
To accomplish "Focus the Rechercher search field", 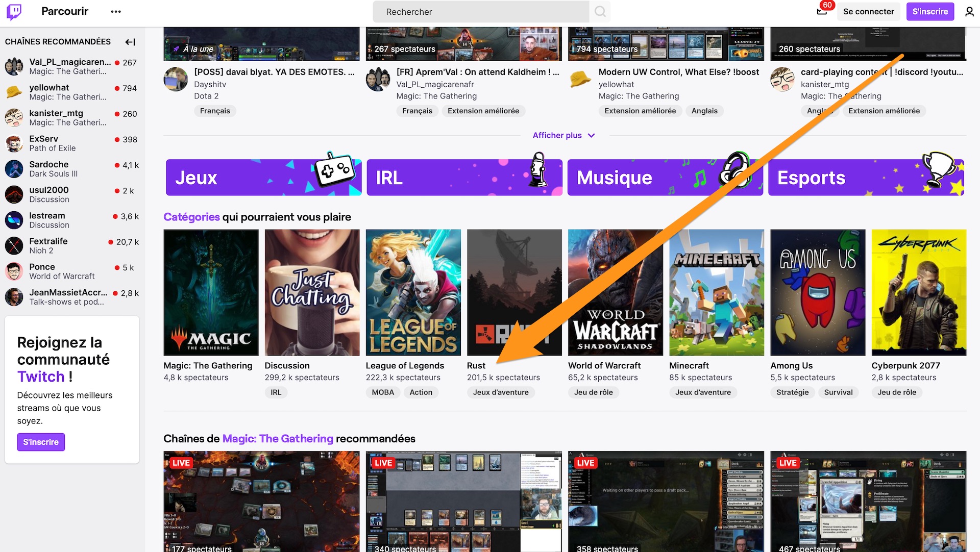I will coord(481,12).
